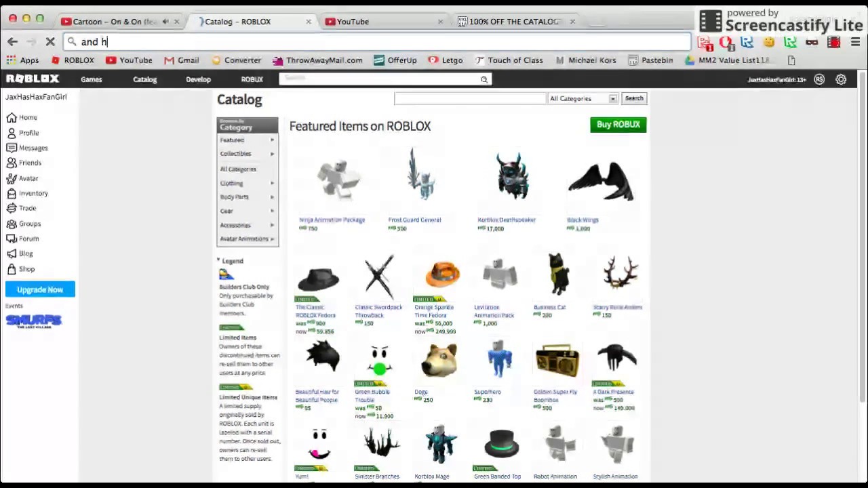Expand the Body Parts category arrow

pos(273,197)
